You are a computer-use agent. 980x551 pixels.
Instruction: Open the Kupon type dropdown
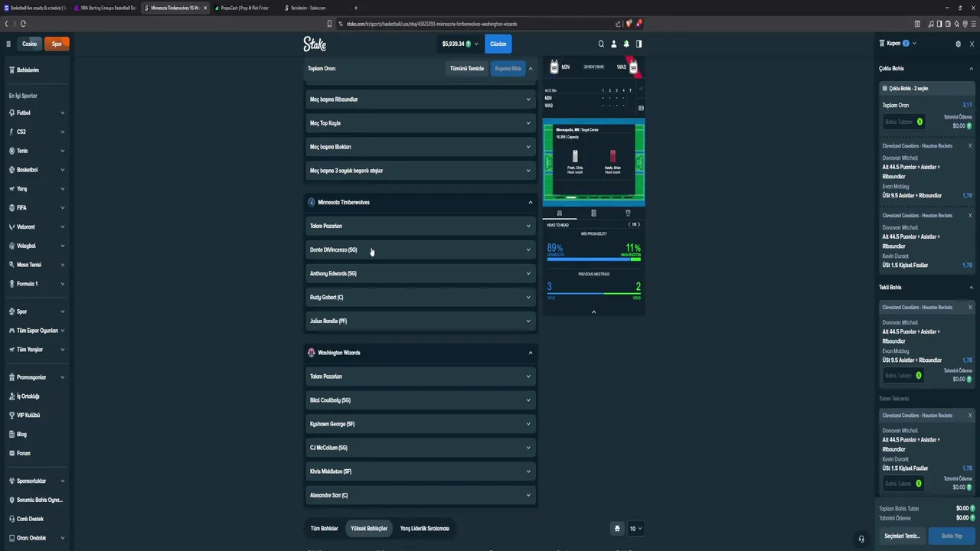tap(914, 44)
